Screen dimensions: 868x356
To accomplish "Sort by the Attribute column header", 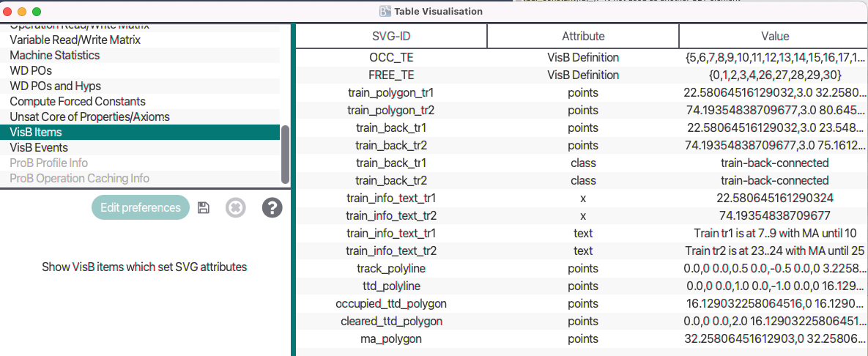I will 583,36.
